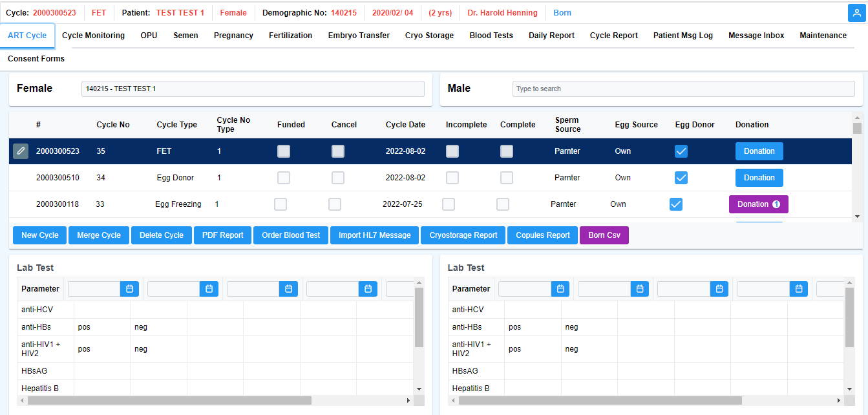Click the New Cycle button
Viewport: 868px width, 415px height.
click(x=40, y=235)
